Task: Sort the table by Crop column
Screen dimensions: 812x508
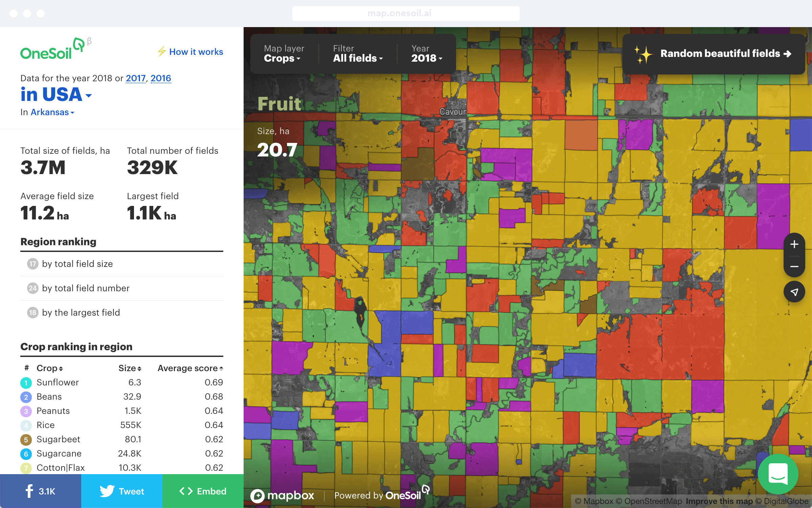Action: click(50, 368)
